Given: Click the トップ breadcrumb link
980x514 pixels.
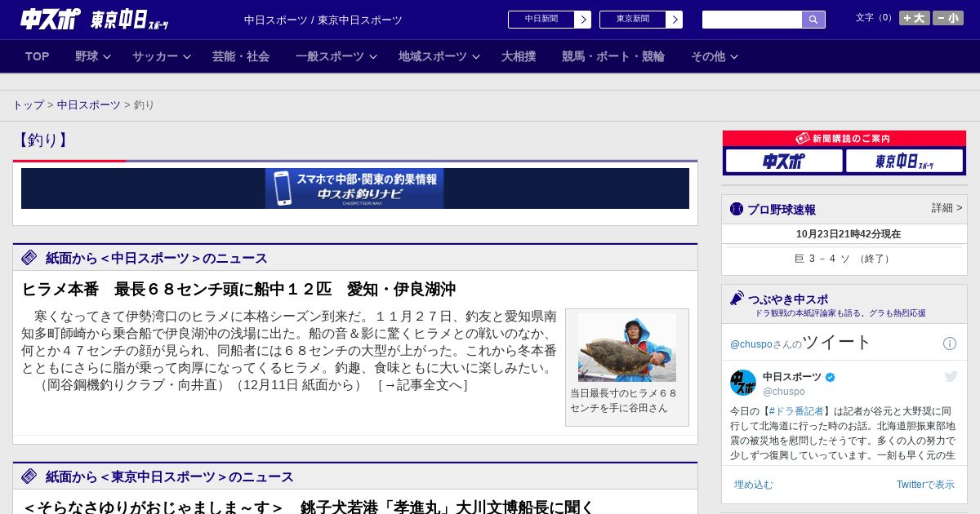Looking at the screenshot, I should click(x=28, y=105).
